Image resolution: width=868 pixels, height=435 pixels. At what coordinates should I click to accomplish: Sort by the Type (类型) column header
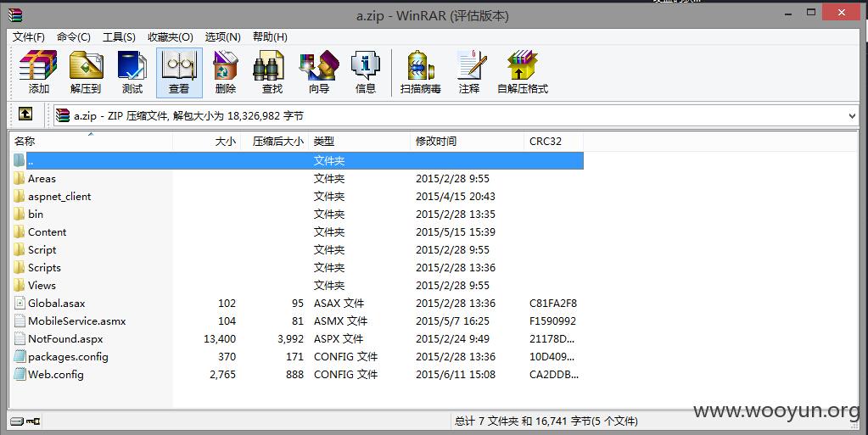coord(359,142)
